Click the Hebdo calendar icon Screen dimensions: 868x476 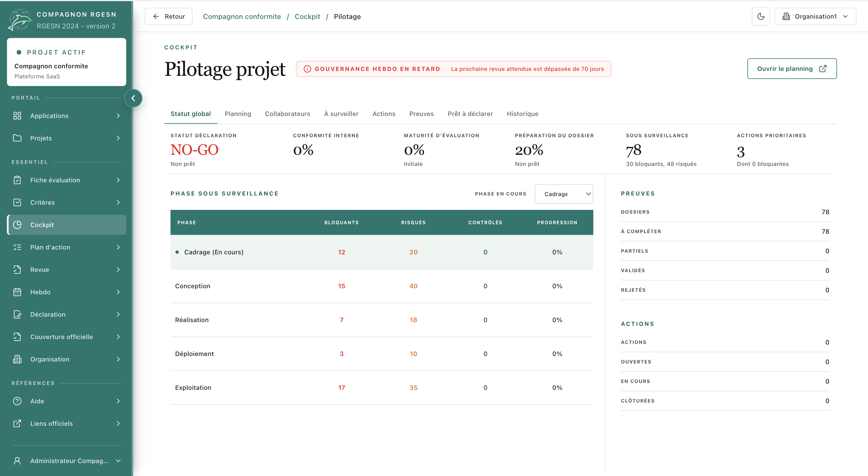point(17,292)
